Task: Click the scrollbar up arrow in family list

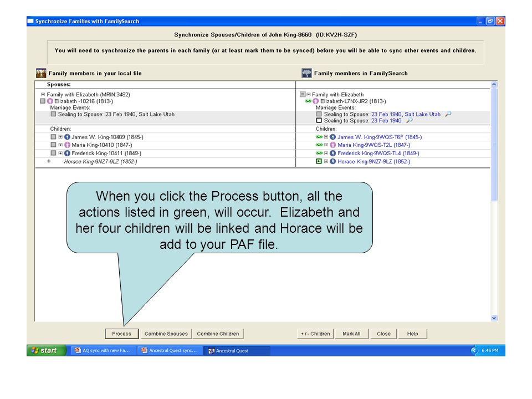Action: [x=494, y=84]
